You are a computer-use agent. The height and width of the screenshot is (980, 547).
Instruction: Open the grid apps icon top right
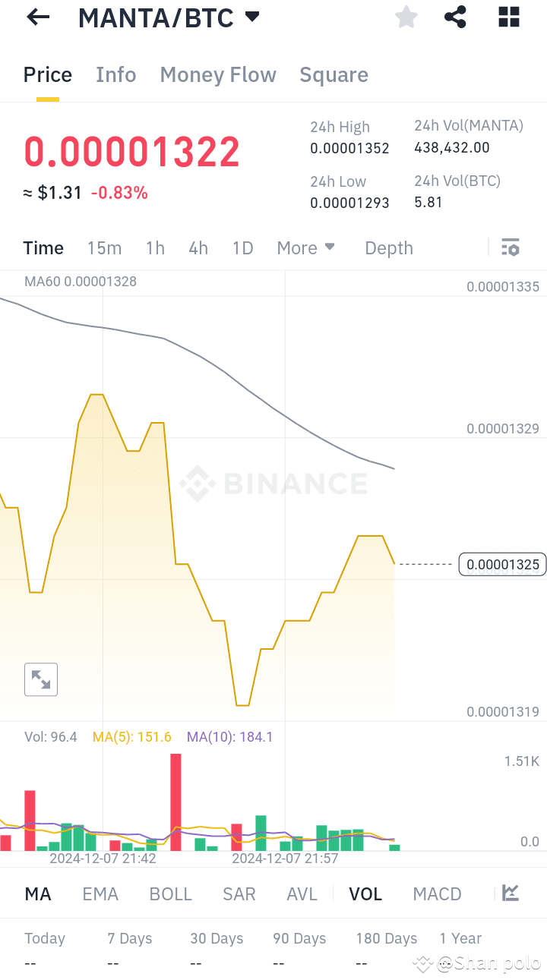(x=507, y=17)
